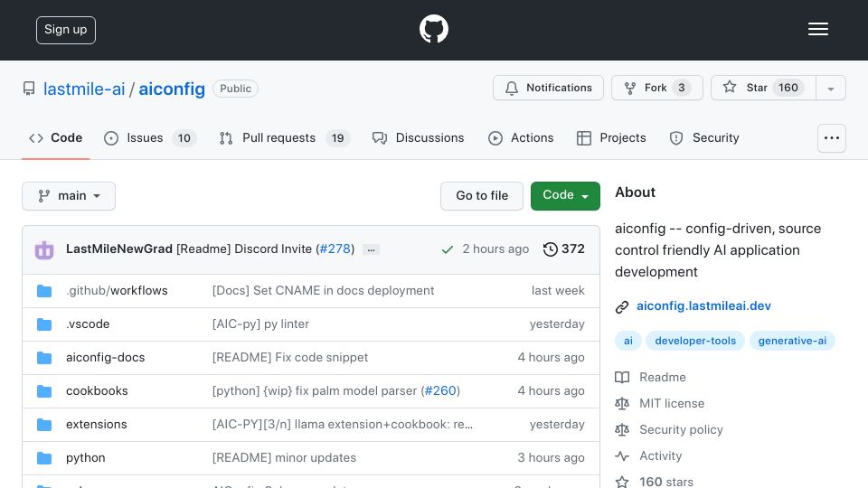
Task: Fork the repository
Action: (x=657, y=88)
